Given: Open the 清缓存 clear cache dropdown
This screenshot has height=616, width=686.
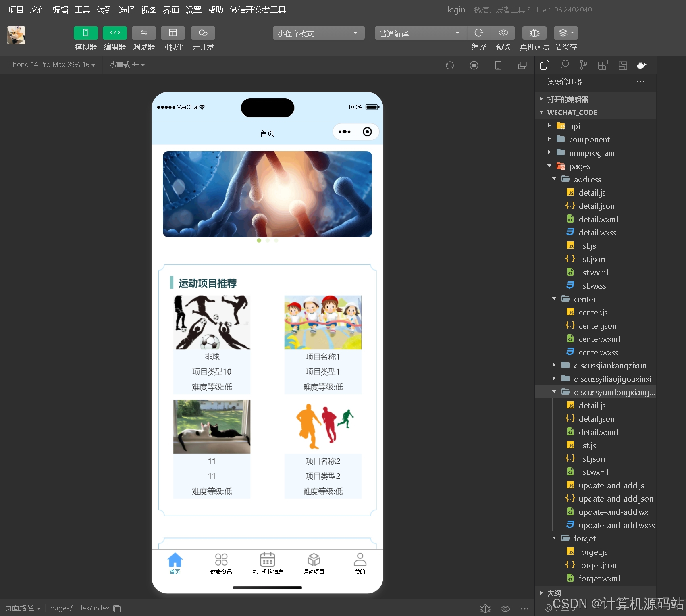Looking at the screenshot, I should 566,33.
